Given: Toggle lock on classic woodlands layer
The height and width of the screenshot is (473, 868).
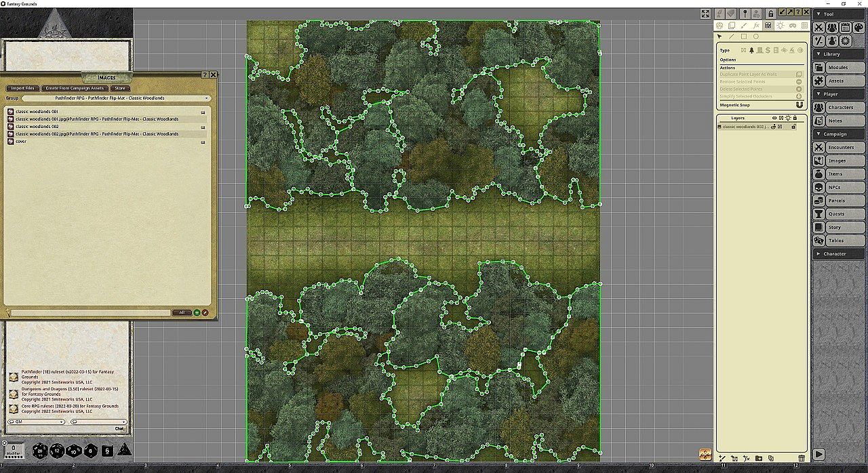Looking at the screenshot, I should (793, 127).
